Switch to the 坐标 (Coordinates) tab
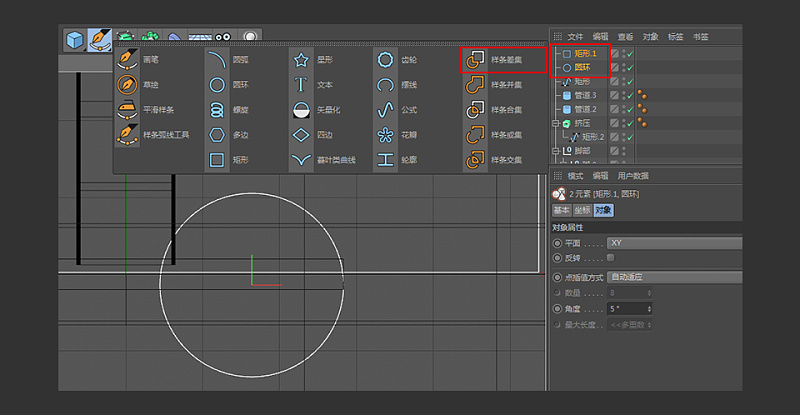 (581, 210)
